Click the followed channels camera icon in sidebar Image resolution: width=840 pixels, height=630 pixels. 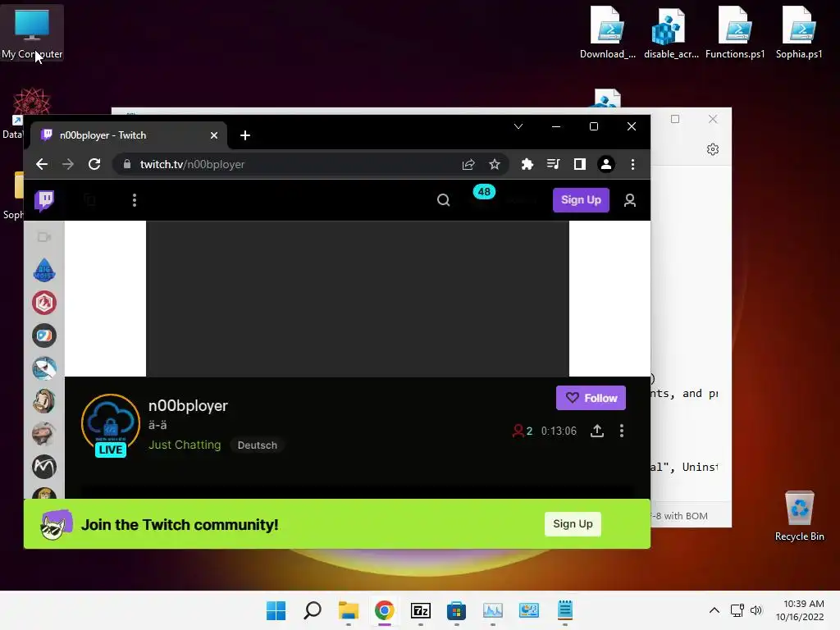(44, 237)
